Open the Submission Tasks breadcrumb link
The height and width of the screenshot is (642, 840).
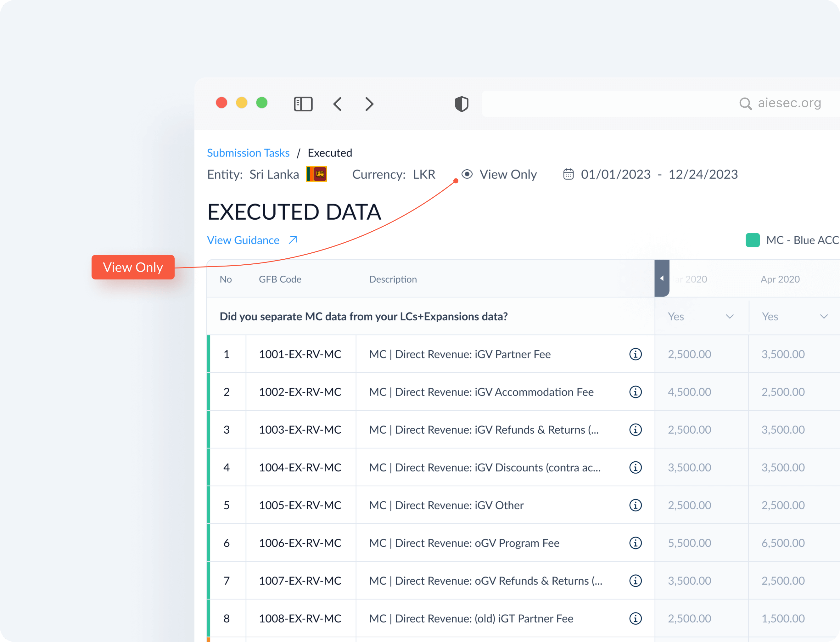(x=248, y=153)
